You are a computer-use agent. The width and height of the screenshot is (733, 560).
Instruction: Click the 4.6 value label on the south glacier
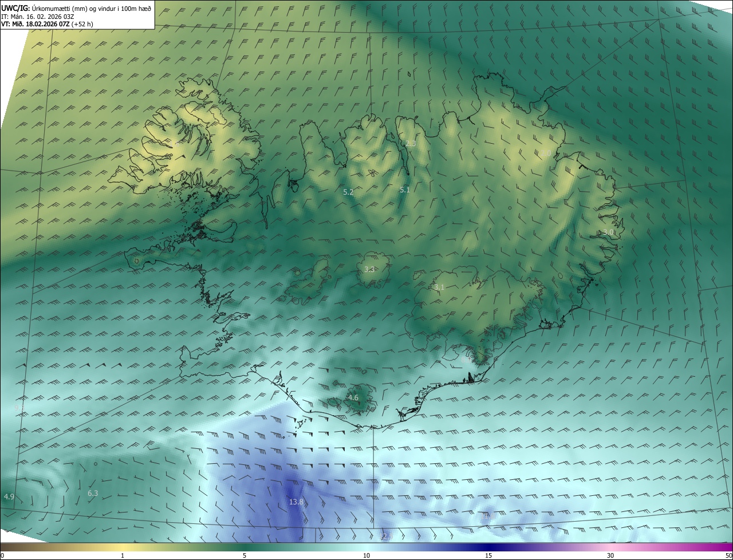coord(353,397)
